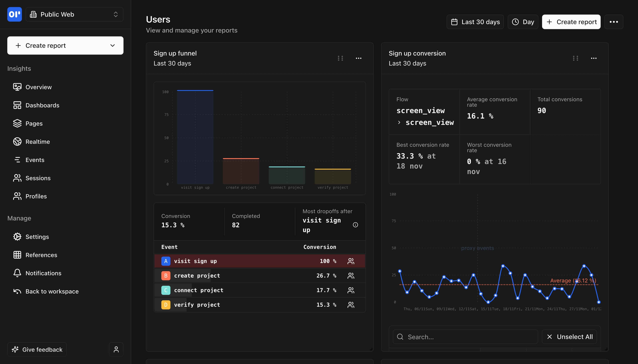Image resolution: width=638 pixels, height=364 pixels.
Task: Select the Events icon in the sidebar
Action: 17,160
